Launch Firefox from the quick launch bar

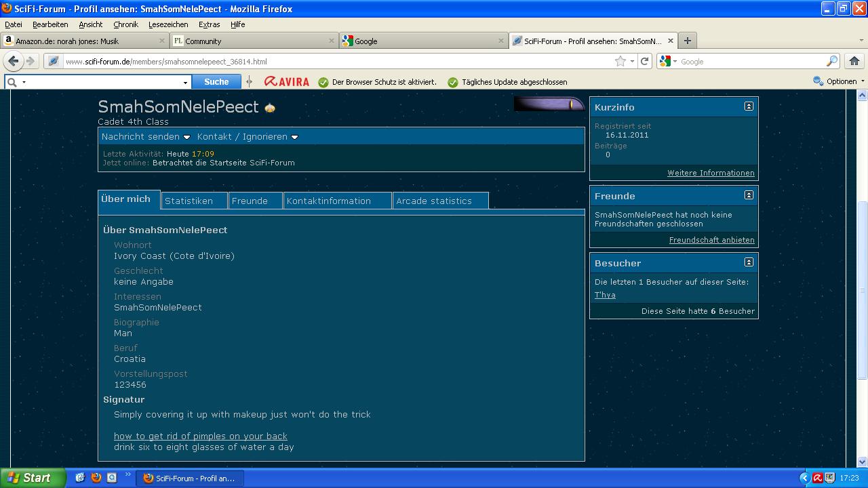click(96, 478)
